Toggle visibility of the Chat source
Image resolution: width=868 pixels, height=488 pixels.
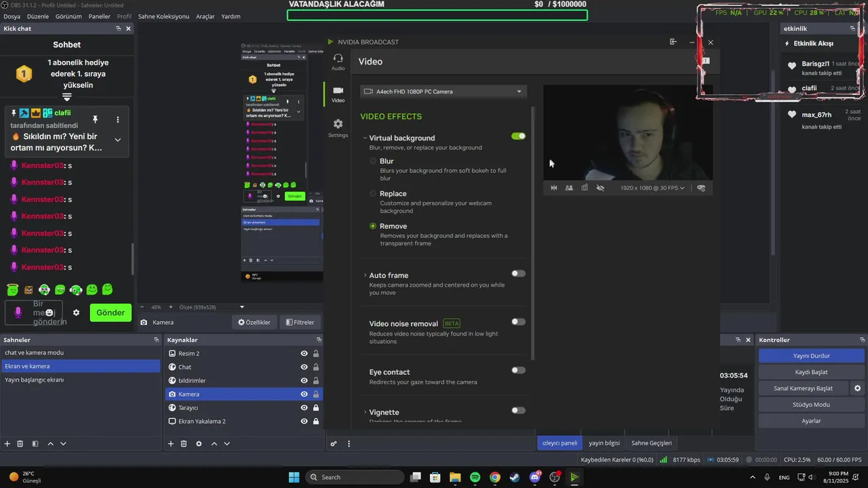tap(304, 367)
